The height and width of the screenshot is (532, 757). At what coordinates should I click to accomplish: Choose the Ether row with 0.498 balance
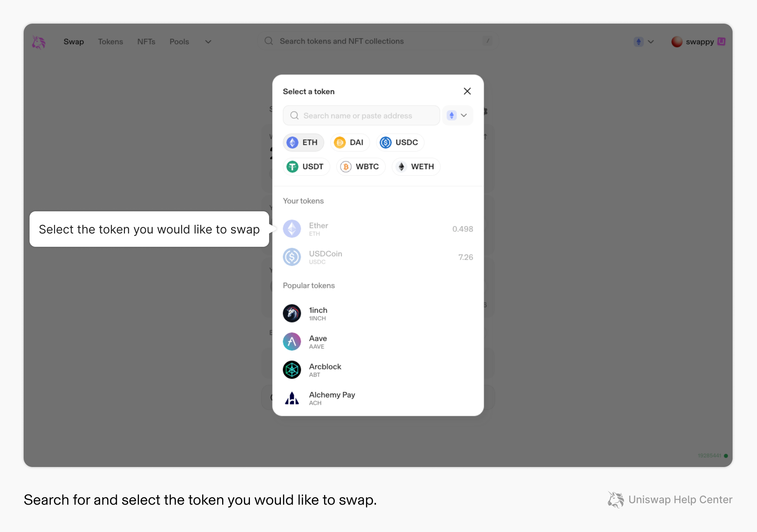[x=378, y=229]
